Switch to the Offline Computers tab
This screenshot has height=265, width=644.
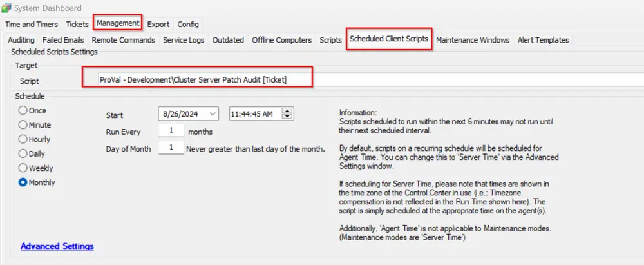click(x=282, y=40)
